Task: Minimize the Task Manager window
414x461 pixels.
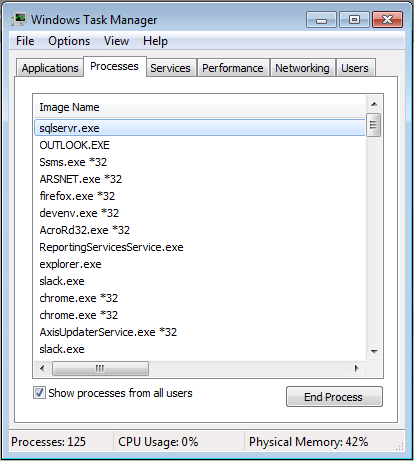Action: (x=321, y=20)
